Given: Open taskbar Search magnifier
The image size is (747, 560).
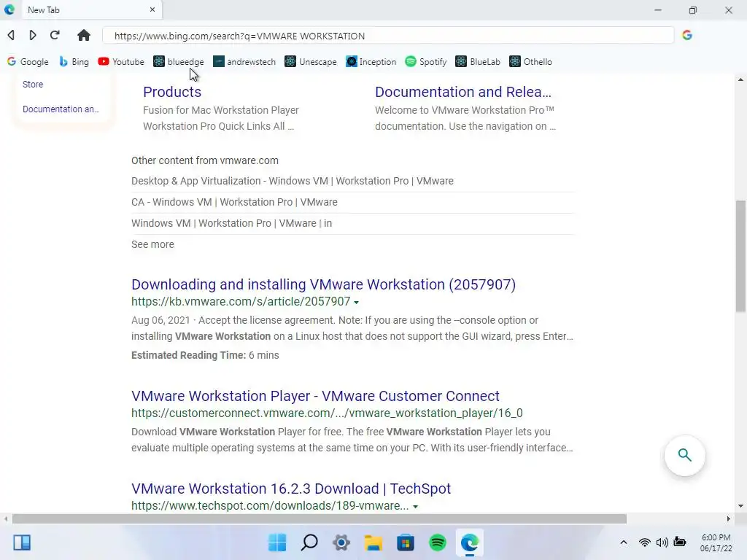Looking at the screenshot, I should tap(309, 542).
